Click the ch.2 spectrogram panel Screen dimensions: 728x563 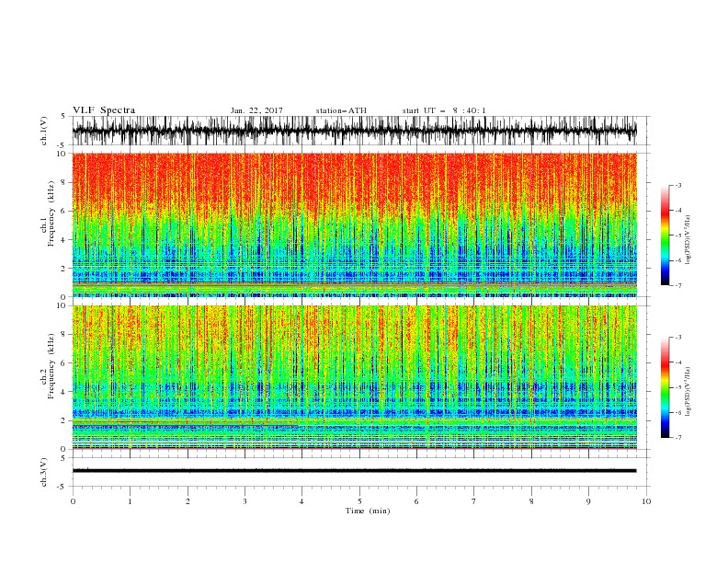pos(354,377)
